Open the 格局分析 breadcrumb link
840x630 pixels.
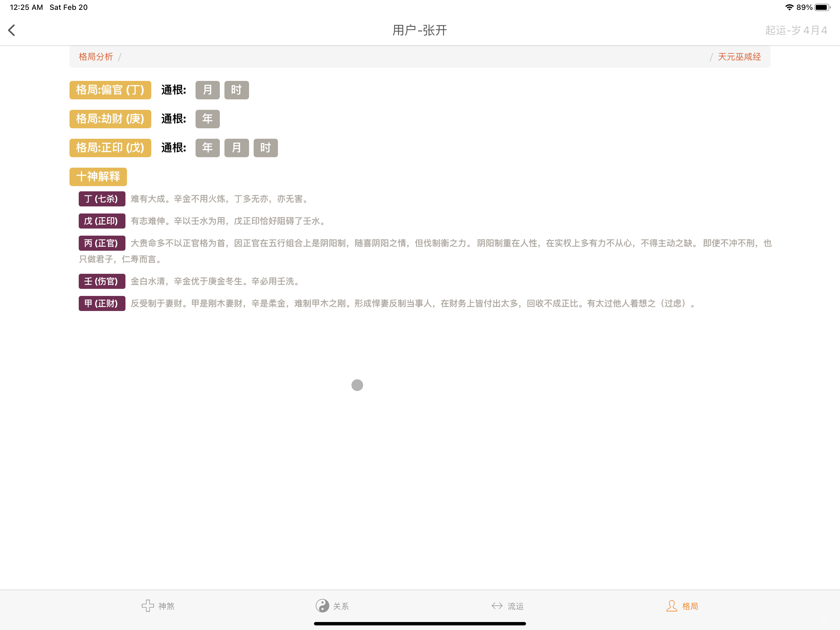[x=96, y=57]
